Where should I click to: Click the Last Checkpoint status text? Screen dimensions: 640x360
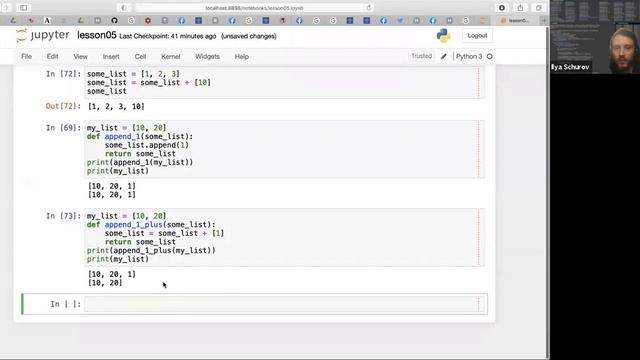pyautogui.click(x=168, y=36)
